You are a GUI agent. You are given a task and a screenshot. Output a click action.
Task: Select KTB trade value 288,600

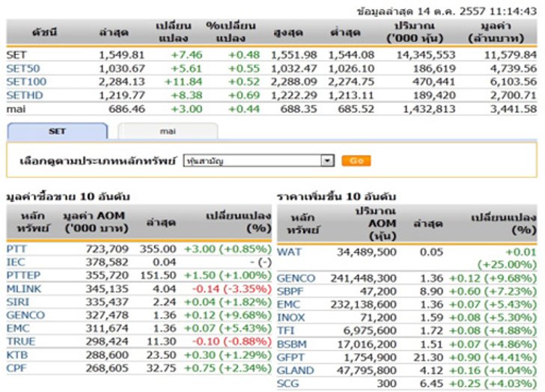click(107, 355)
